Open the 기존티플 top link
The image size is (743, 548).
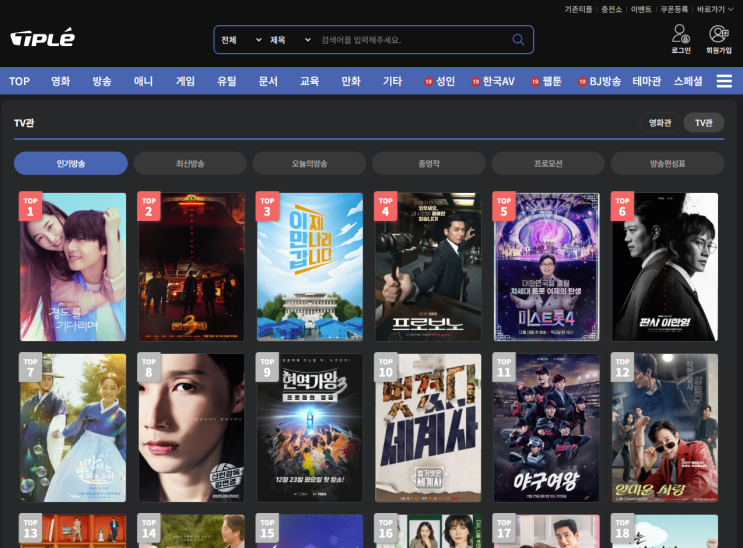coord(578,9)
